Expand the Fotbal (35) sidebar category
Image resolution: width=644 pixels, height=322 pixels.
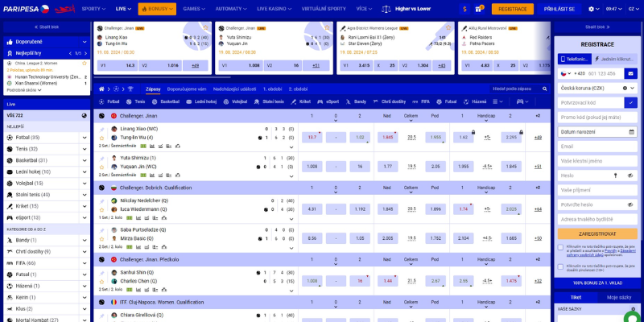(85, 138)
